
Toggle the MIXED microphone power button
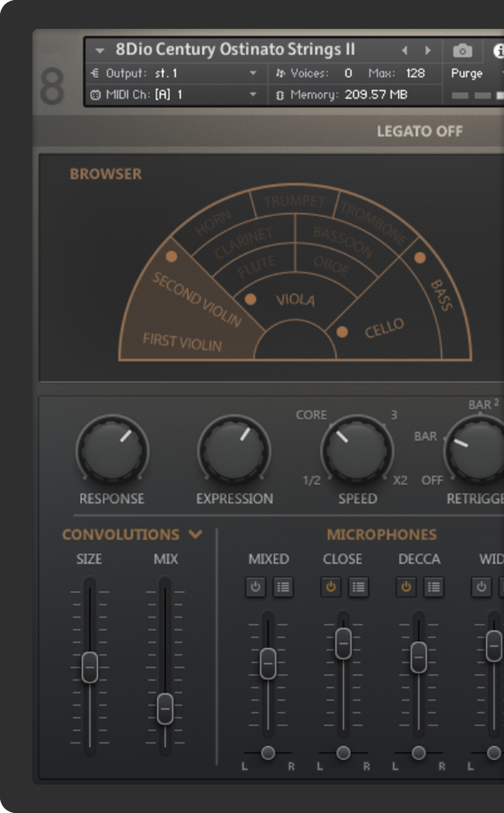click(255, 587)
